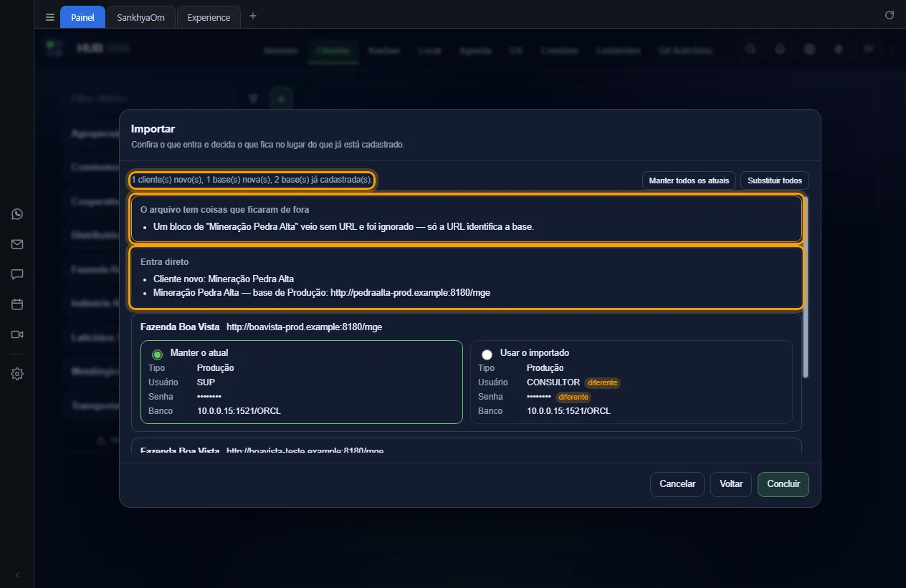Open the chat bubble icon in sidebar
This screenshot has height=588, width=906.
click(x=17, y=274)
